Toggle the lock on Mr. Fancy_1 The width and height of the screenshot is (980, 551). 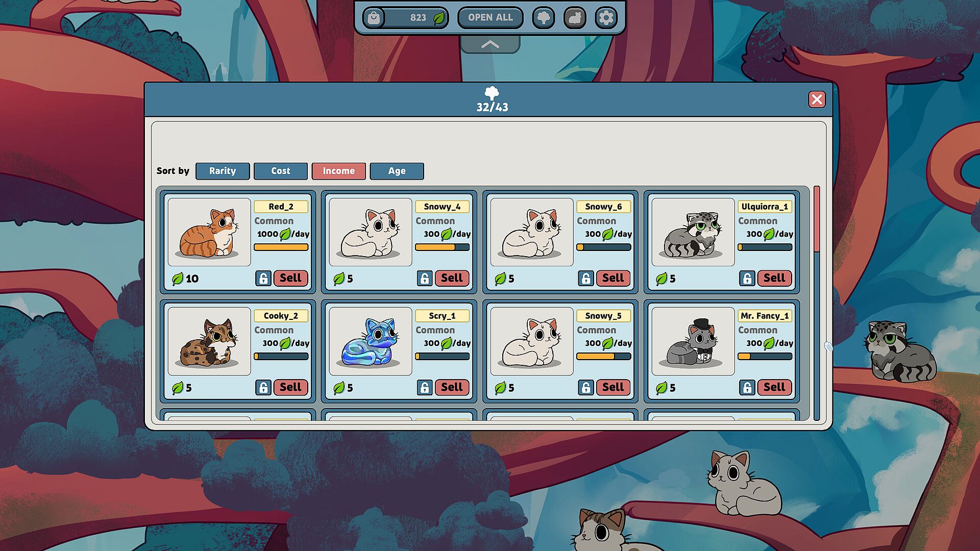[747, 388]
